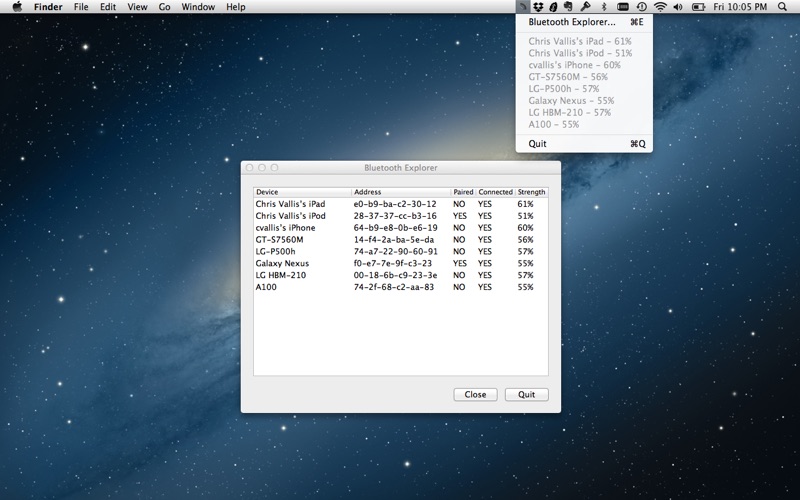Screen dimensions: 800x500
Task: Open the Go menu
Action: (164, 7)
